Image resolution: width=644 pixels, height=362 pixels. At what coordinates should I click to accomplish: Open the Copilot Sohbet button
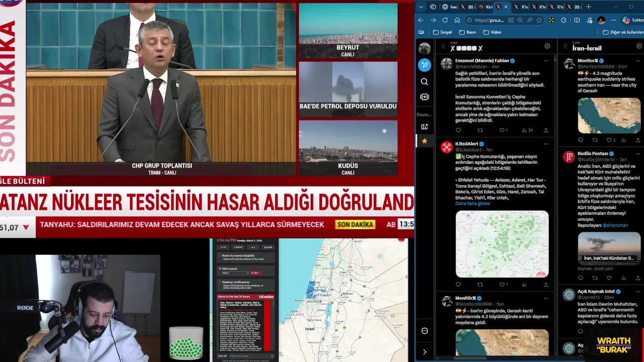633,20
